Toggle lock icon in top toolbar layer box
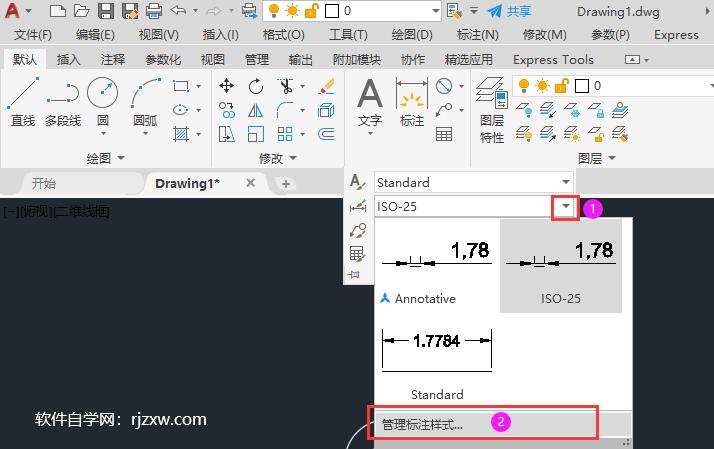The height and width of the screenshot is (449, 714). (312, 10)
